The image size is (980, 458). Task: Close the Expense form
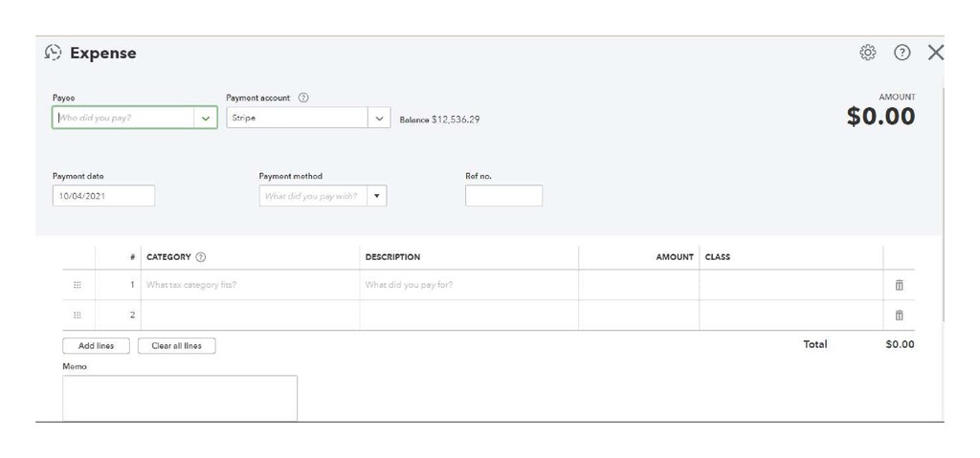[x=935, y=53]
